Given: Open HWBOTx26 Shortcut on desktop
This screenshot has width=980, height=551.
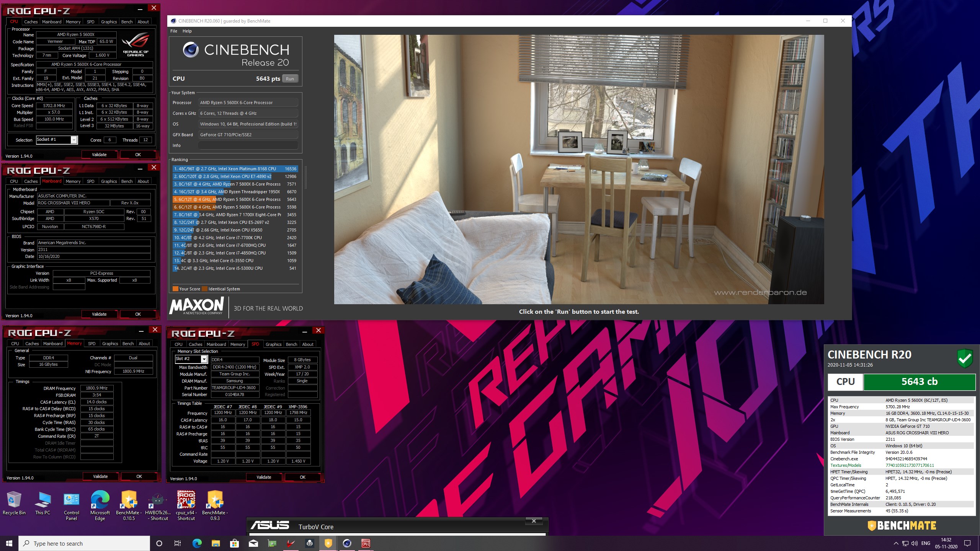Looking at the screenshot, I should (158, 506).
